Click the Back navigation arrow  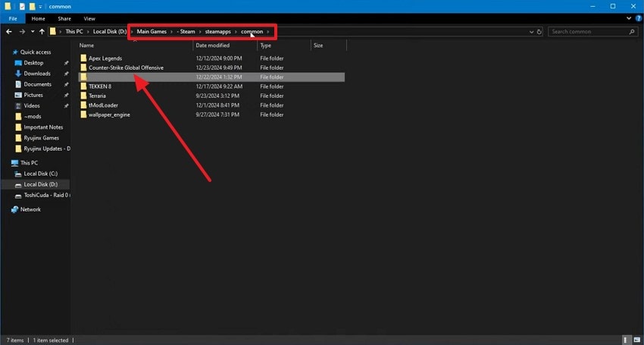point(9,32)
